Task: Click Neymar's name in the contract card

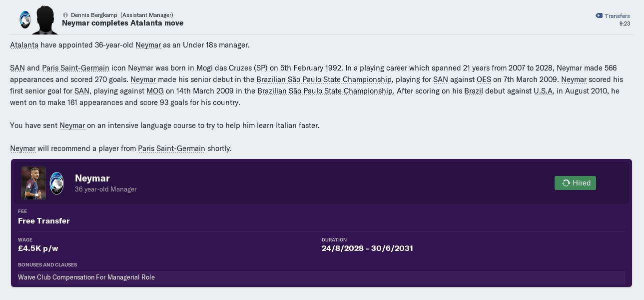Action: (92, 178)
